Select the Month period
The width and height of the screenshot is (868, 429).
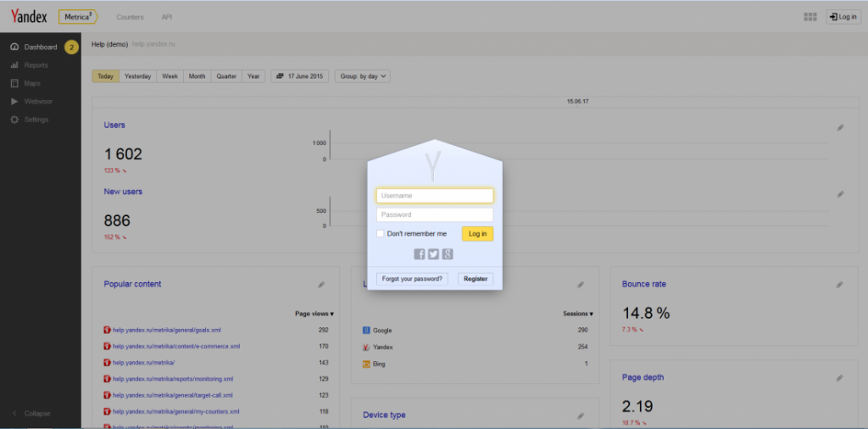point(197,76)
